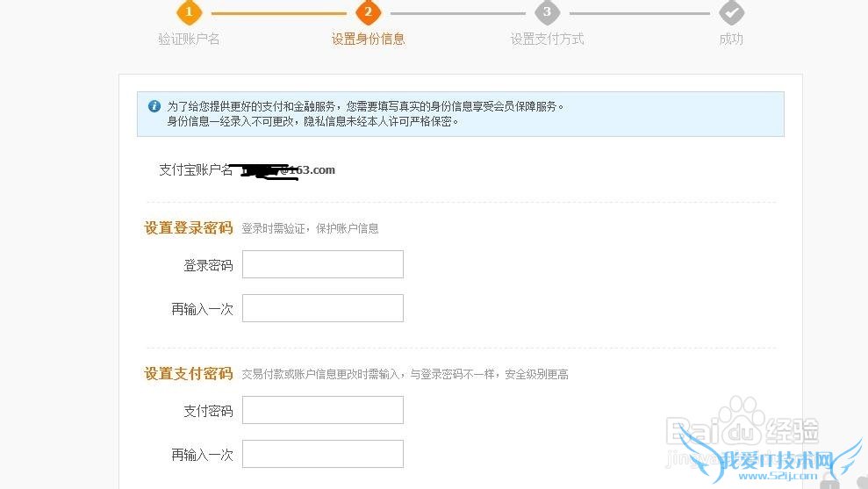868x489 pixels.
Task: Click the gray checkmark success icon
Action: [731, 12]
